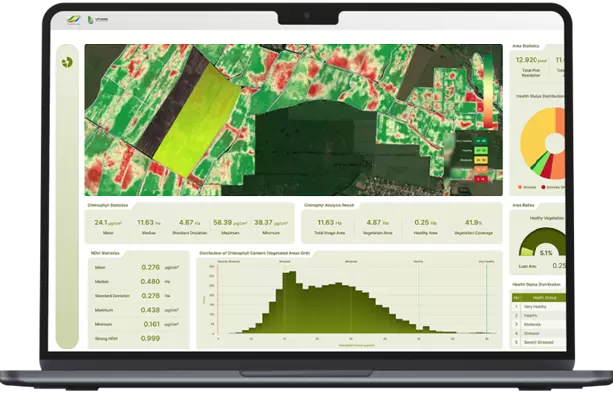Select the Severely Stressed table row
Screen dimensions: 613x394
538,342
